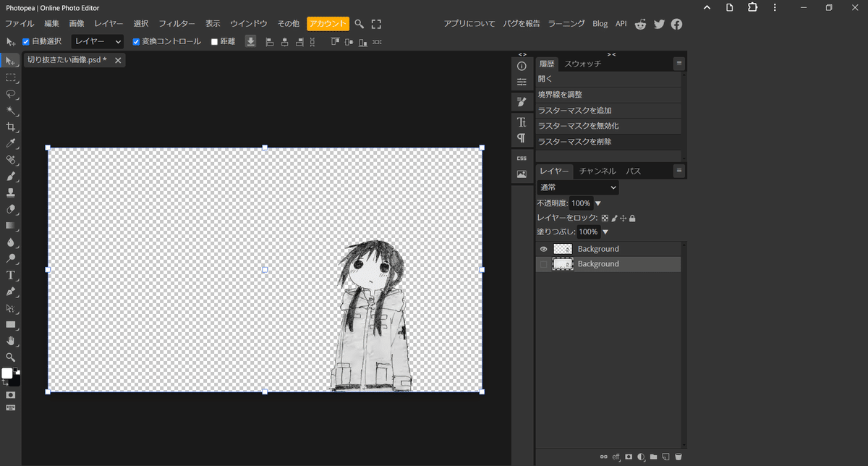Select the Dodge tool

pyautogui.click(x=10, y=258)
